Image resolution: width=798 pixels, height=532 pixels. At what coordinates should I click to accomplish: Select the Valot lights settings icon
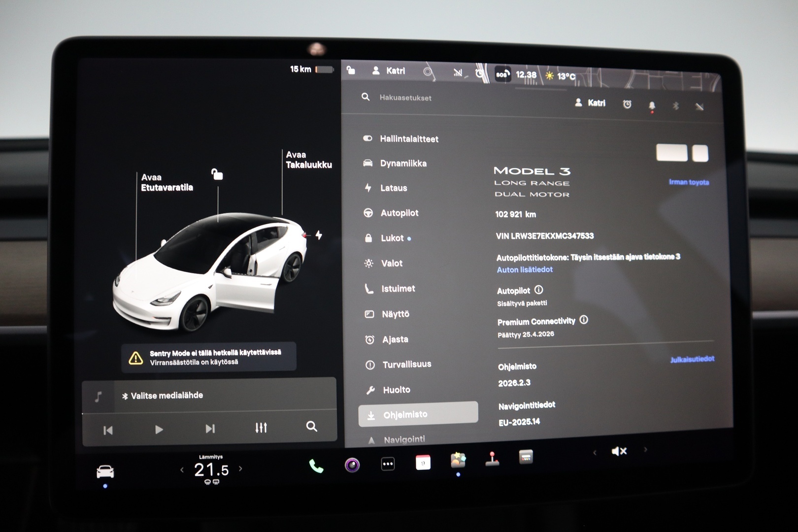pyautogui.click(x=368, y=264)
